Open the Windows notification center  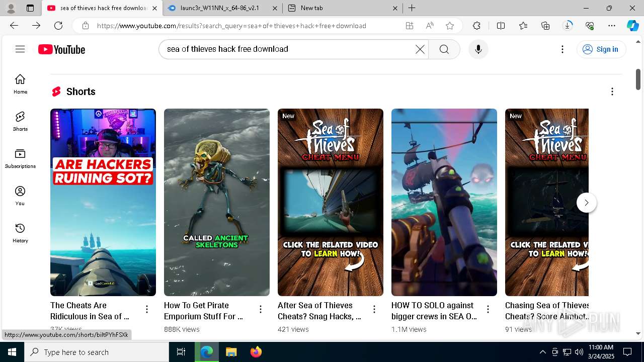(x=627, y=352)
